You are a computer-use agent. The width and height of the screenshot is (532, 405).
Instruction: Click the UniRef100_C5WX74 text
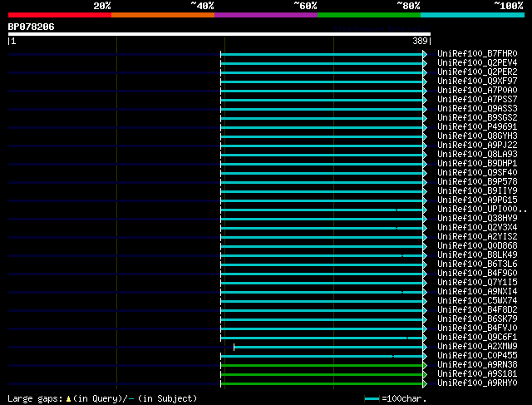pyautogui.click(x=477, y=301)
